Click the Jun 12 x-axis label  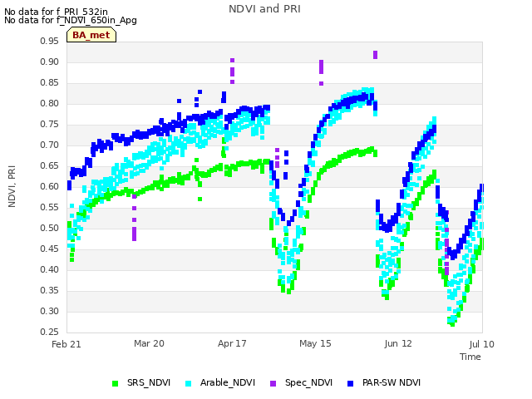point(398,343)
